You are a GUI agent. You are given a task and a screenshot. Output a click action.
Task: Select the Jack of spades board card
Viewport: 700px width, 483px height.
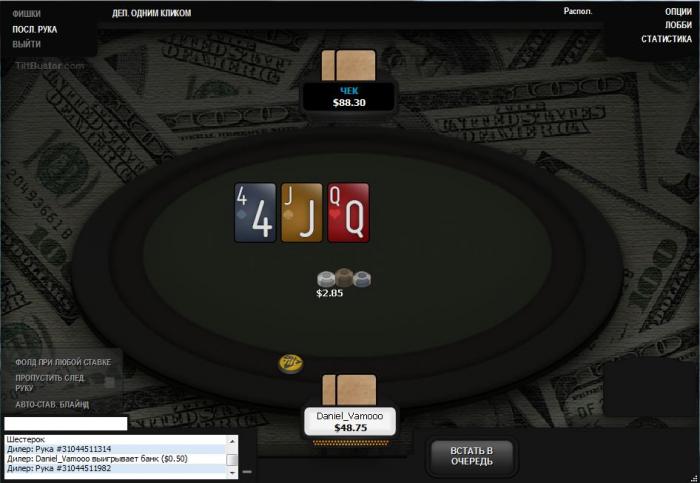point(301,213)
